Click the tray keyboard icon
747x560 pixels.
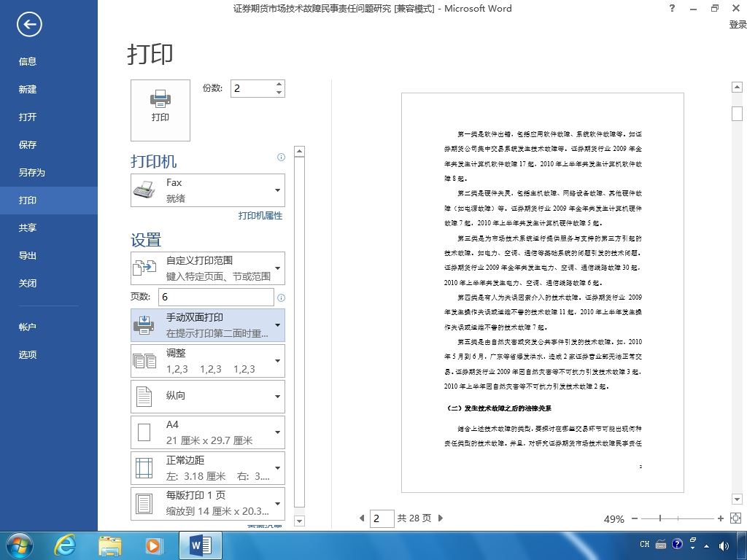(661, 544)
